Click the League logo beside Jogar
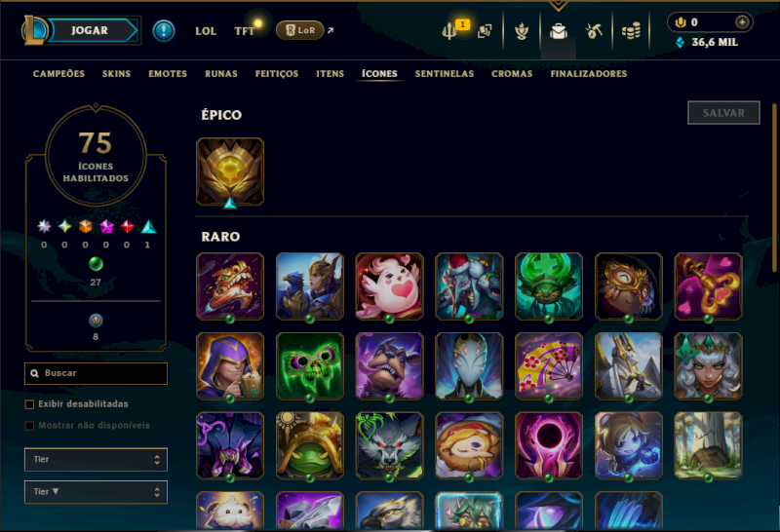 (34, 30)
